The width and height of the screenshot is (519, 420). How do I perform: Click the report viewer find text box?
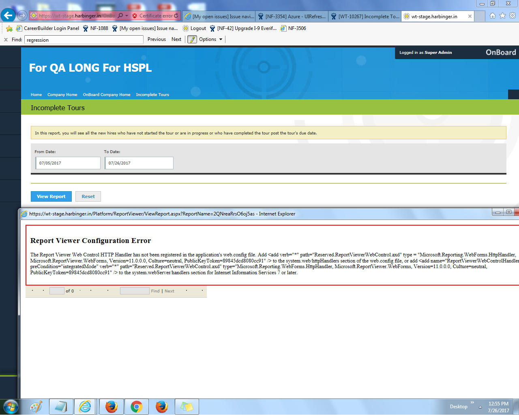[x=135, y=291]
